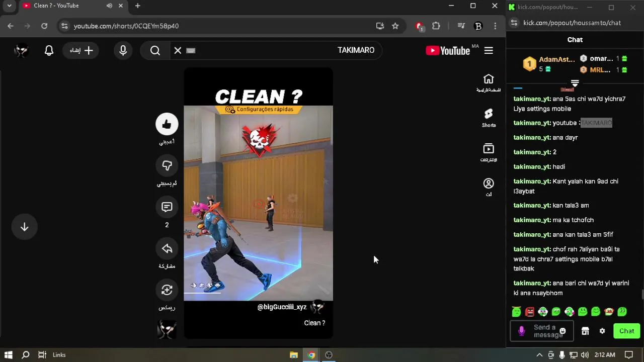This screenshot has height=362, width=644.
Task: Insert the red angry Kick emote
Action: pyautogui.click(x=530, y=312)
